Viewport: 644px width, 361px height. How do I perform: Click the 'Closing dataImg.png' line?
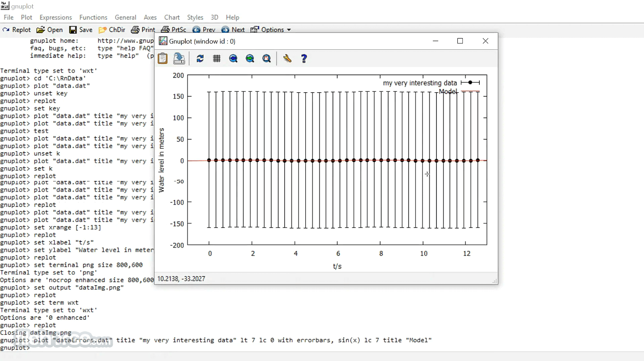point(36,333)
